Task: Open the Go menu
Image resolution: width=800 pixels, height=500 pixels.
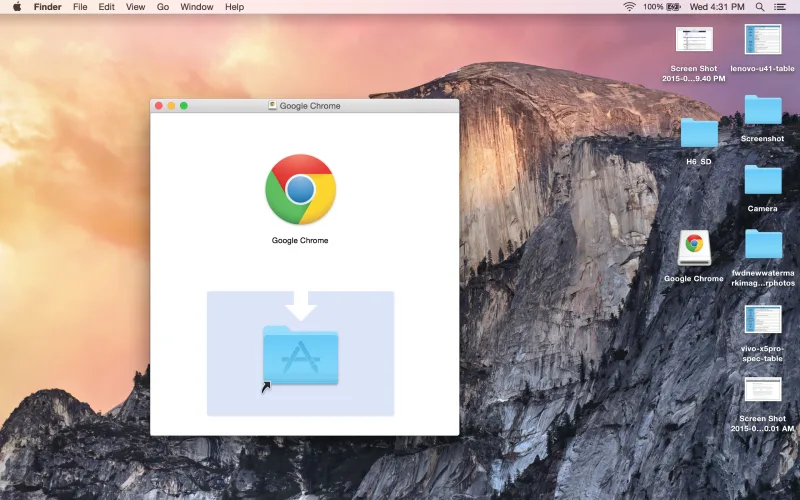Action: (163, 7)
